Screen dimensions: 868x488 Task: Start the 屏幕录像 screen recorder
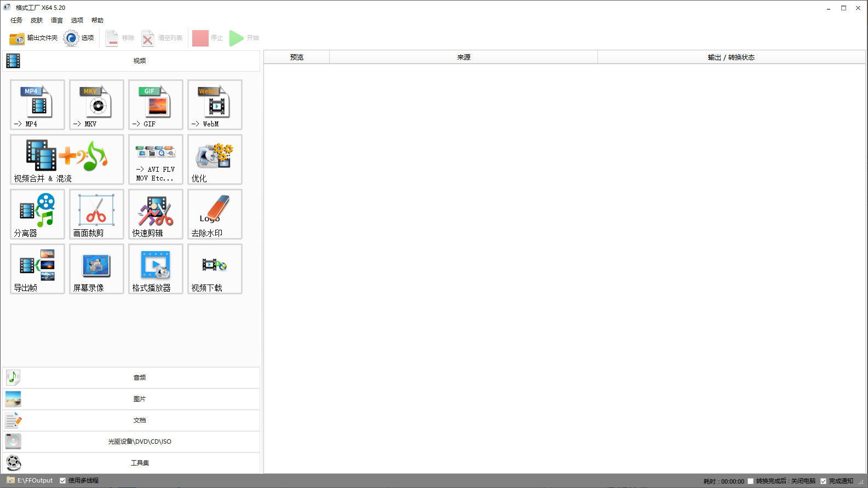[96, 269]
